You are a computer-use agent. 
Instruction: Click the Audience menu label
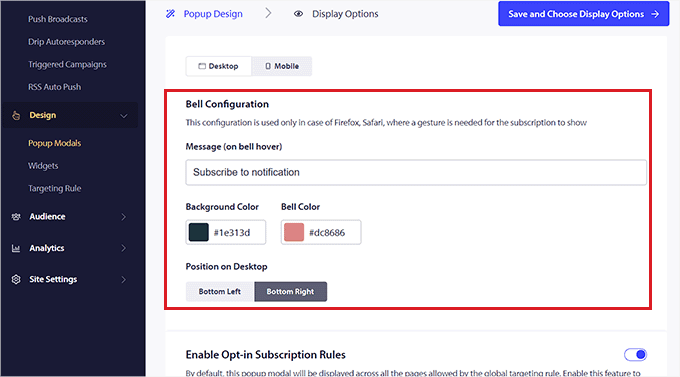pos(47,216)
